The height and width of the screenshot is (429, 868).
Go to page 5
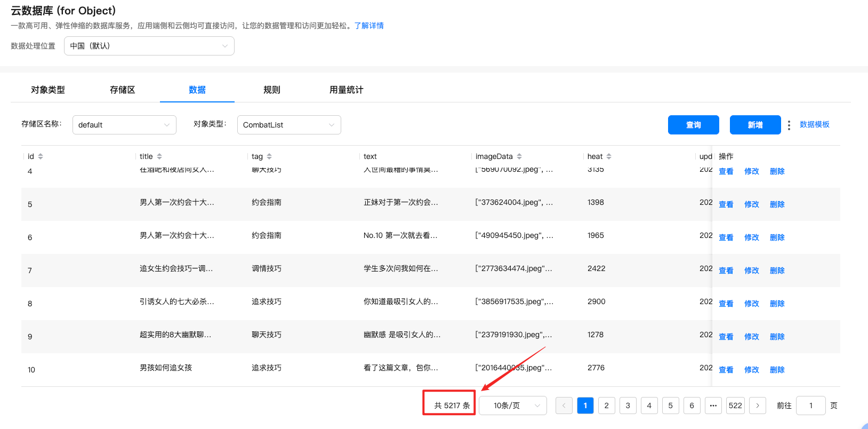tap(671, 406)
